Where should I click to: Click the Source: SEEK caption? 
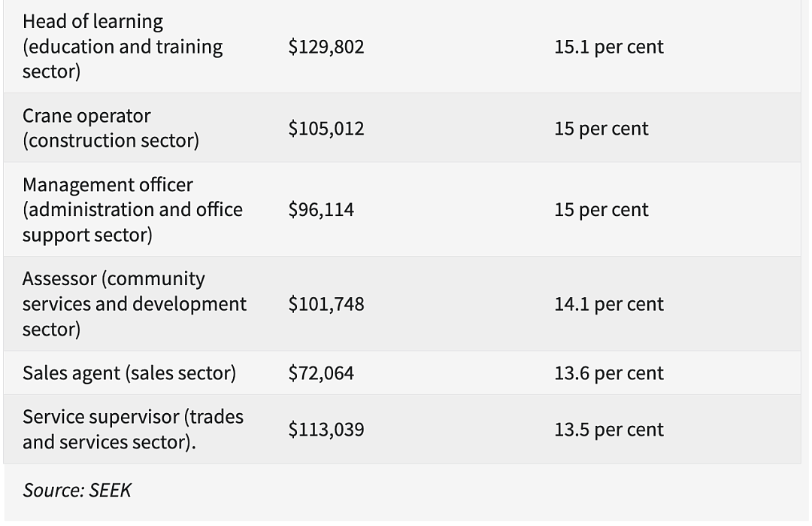[x=77, y=490]
